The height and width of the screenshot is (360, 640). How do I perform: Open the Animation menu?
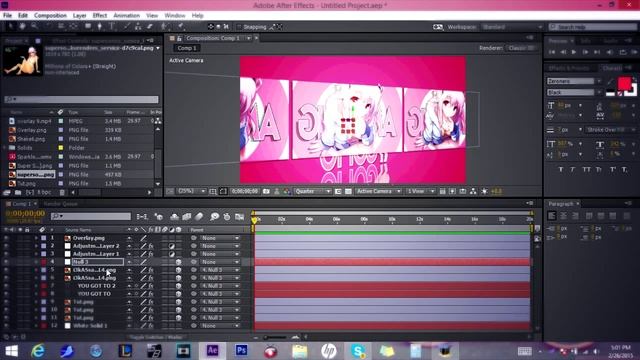click(126, 16)
